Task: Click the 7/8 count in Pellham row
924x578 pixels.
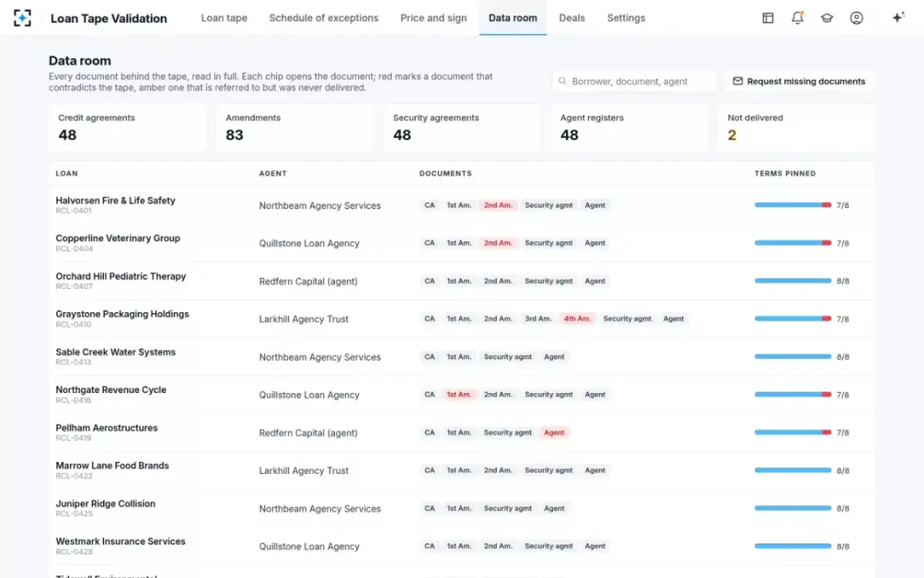Action: pyautogui.click(x=843, y=433)
